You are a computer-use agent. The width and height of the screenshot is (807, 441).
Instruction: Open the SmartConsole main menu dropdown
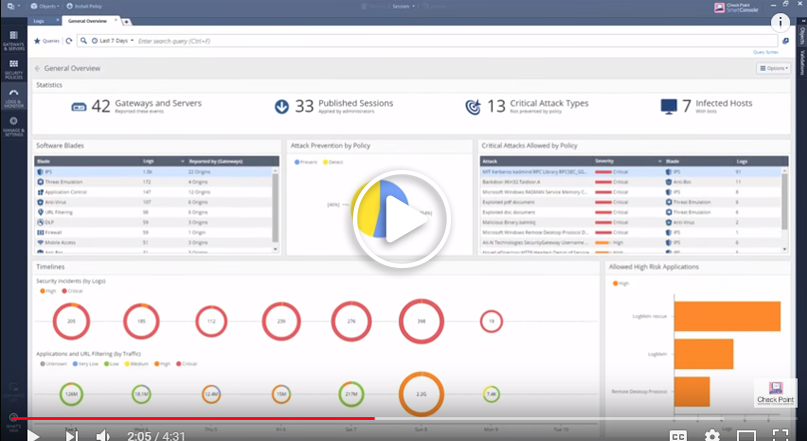13,6
